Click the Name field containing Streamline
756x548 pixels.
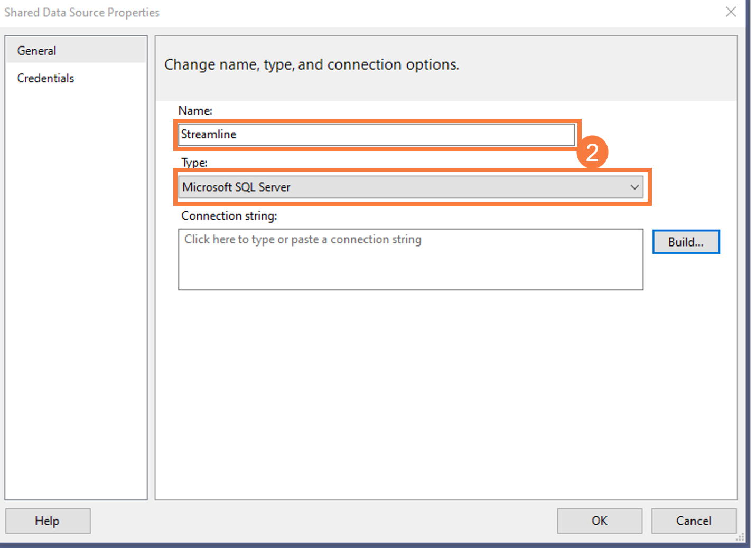coord(376,135)
